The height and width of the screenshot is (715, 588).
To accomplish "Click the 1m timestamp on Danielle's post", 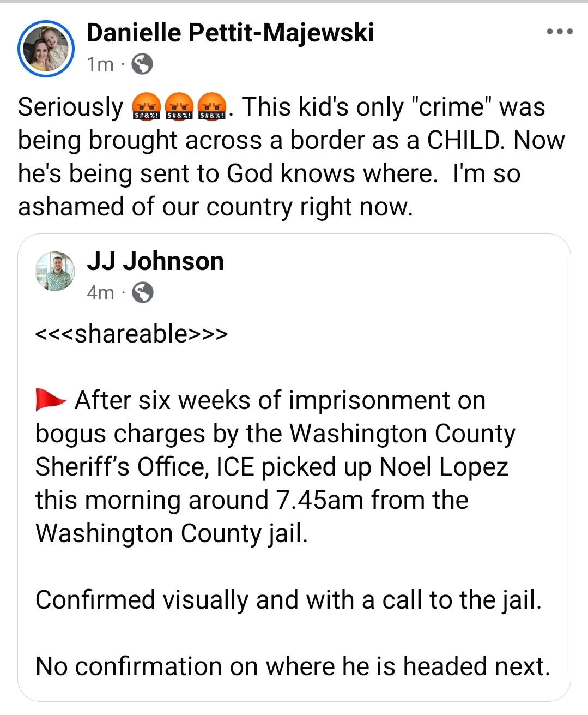I will click(x=100, y=64).
